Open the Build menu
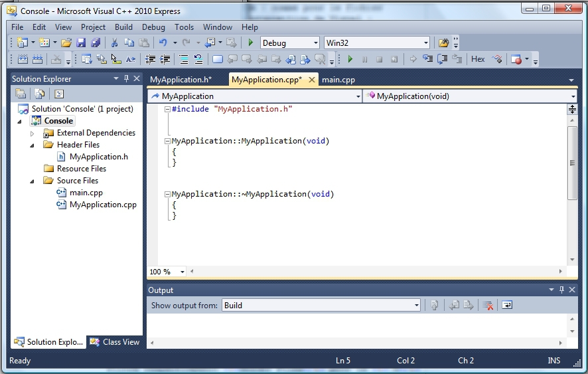 123,27
